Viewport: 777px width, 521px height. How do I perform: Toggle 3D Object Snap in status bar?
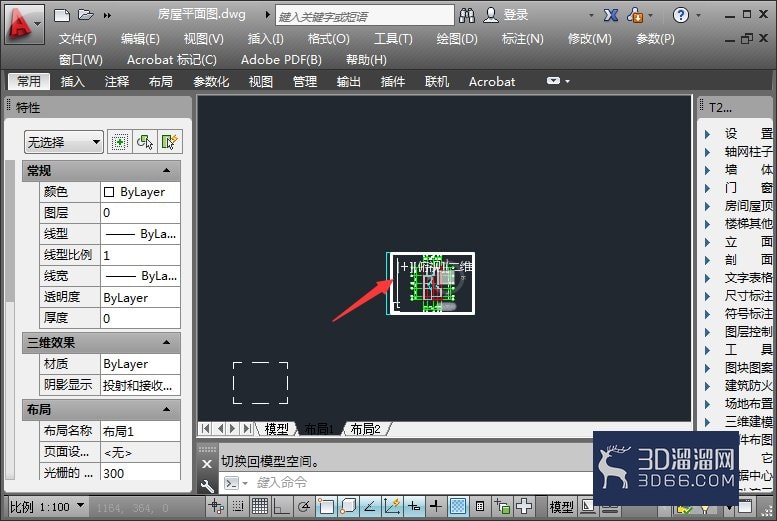347,506
